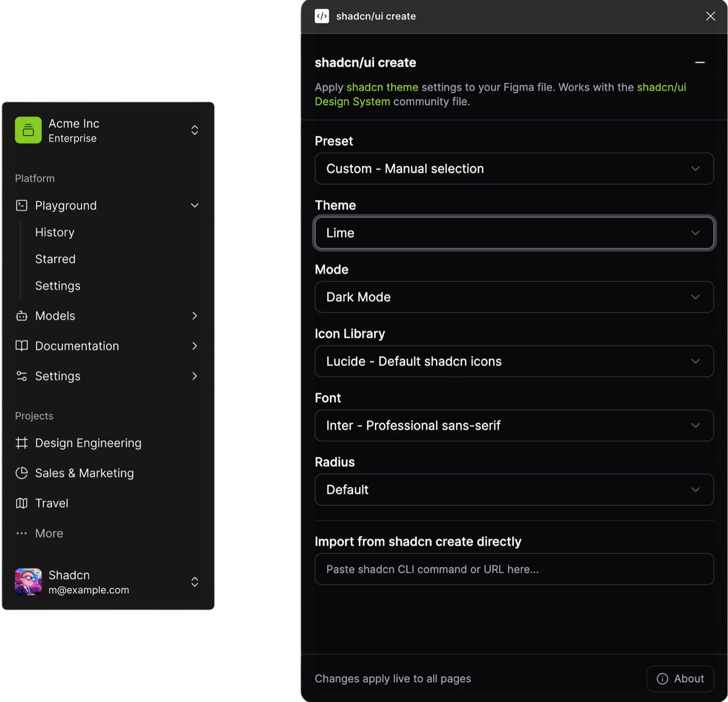Screen dimensions: 728x702
Task: Open the Sales & Marketing project
Action: tap(108, 473)
